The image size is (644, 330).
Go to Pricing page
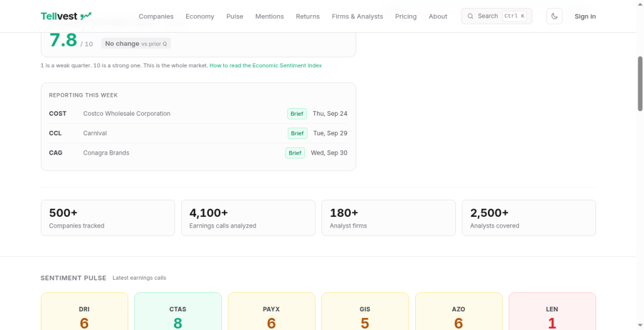406,16
